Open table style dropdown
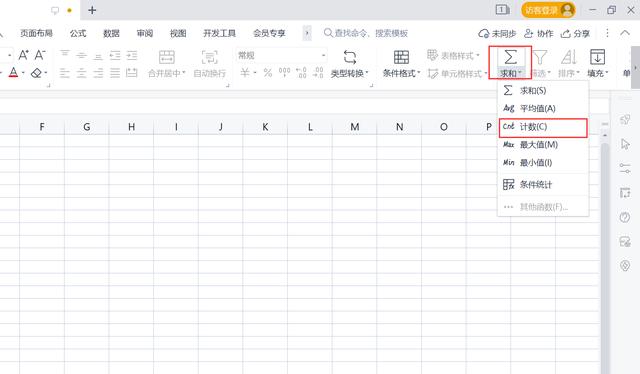 (453, 55)
